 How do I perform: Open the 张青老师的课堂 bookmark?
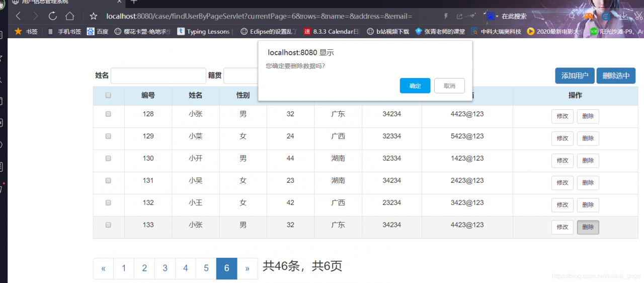[440, 31]
